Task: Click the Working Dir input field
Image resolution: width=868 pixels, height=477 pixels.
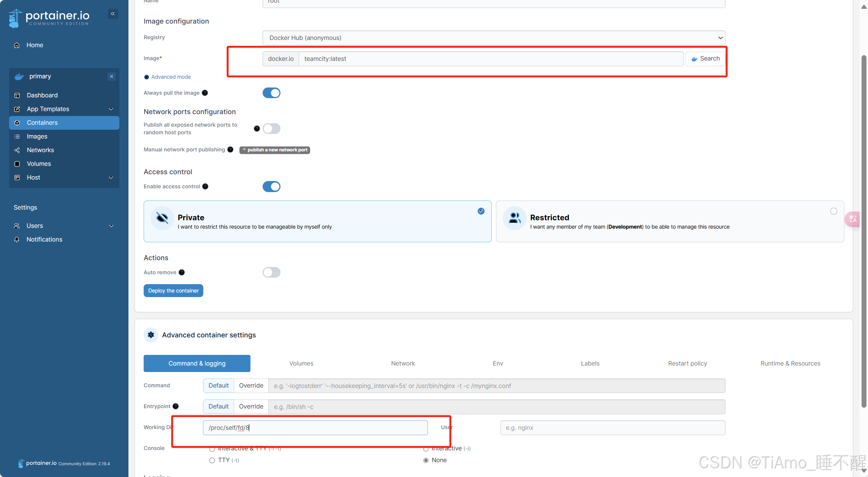Action: tap(315, 428)
